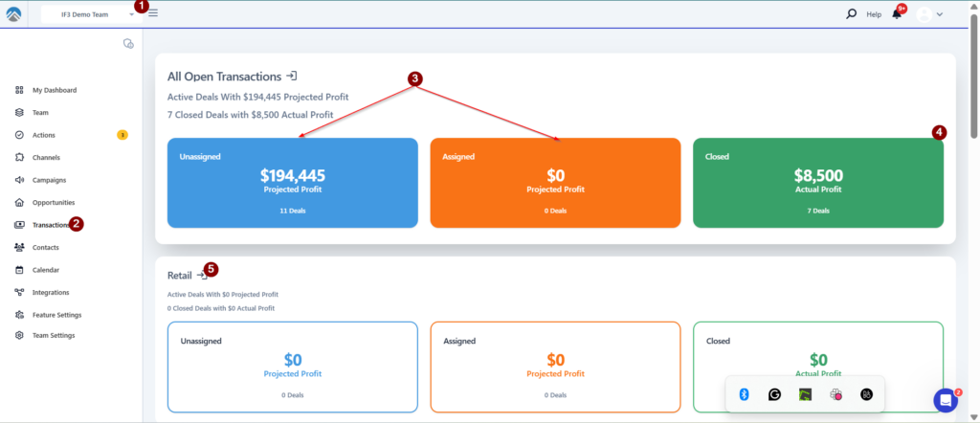
Task: Toggle the hamburger menu icon
Action: click(153, 12)
